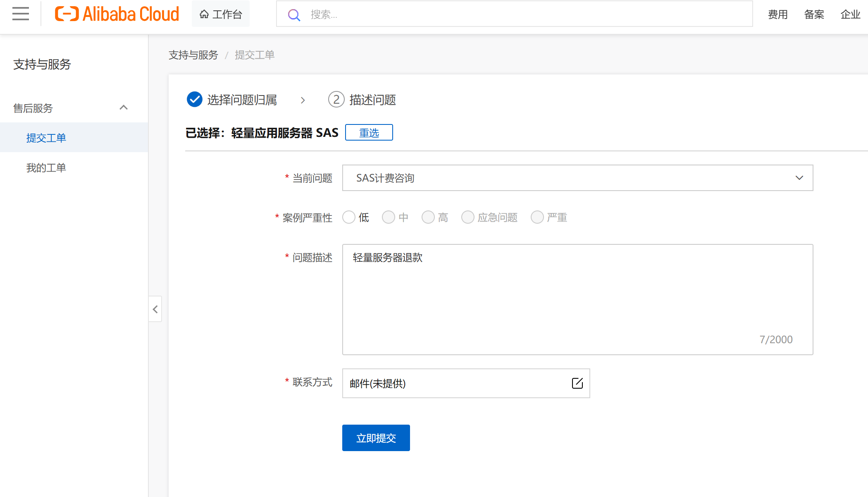The height and width of the screenshot is (497, 868).
Task: Select 低 severity radio button
Action: point(349,217)
